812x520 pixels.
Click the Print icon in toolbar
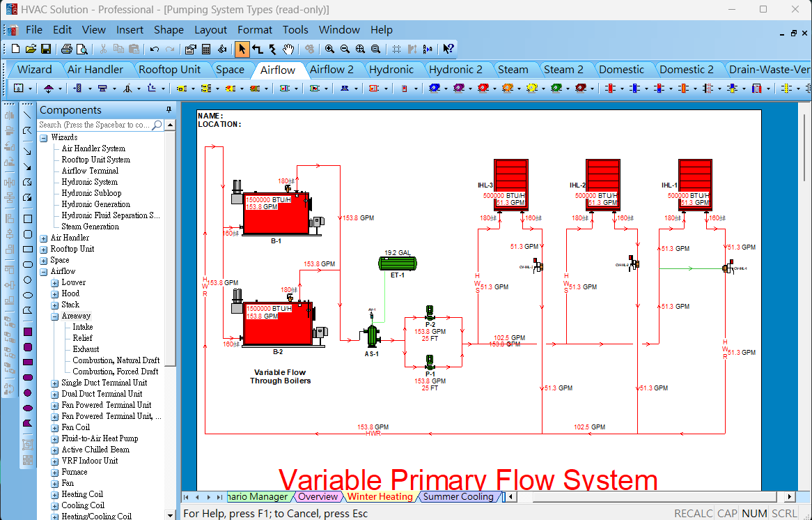pos(66,49)
